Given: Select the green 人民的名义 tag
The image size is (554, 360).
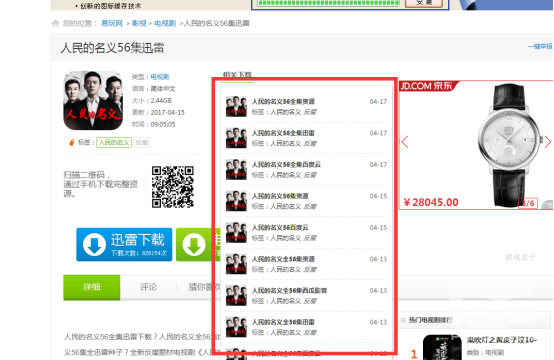Looking at the screenshot, I should [x=114, y=142].
